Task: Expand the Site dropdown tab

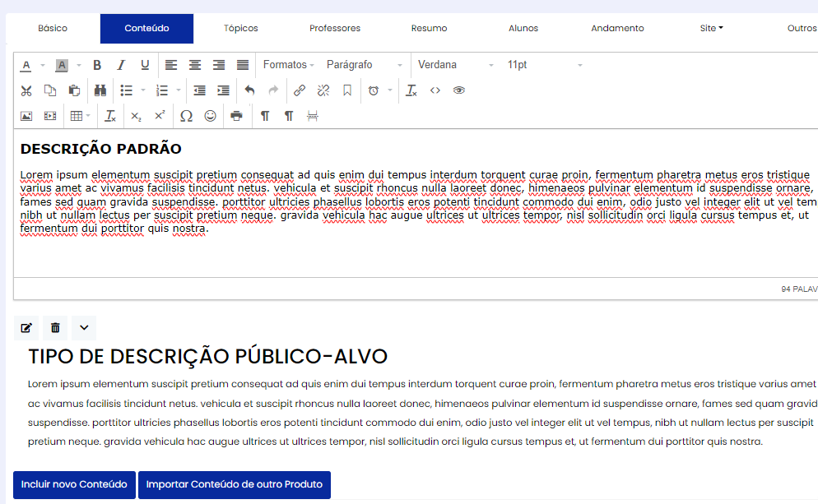Action: (712, 29)
